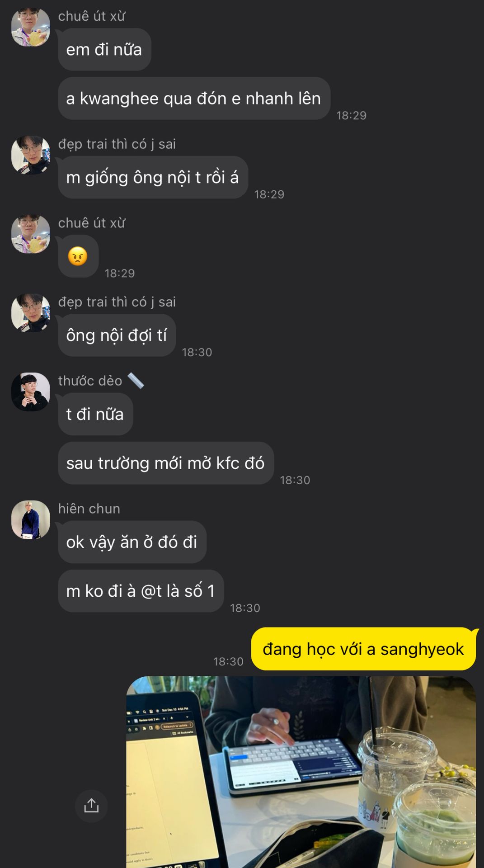Tap the share icon beside the photo
Viewport: 484px width, 868px height.
click(x=91, y=806)
